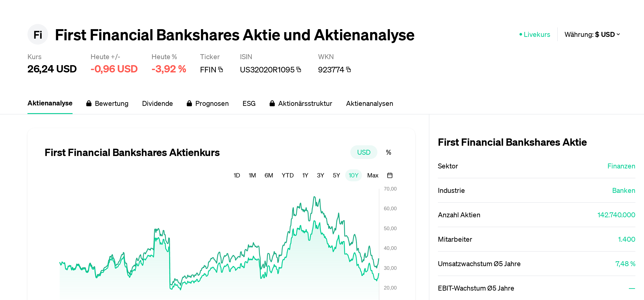Open the Aktienanalysen tab

pyautogui.click(x=369, y=103)
